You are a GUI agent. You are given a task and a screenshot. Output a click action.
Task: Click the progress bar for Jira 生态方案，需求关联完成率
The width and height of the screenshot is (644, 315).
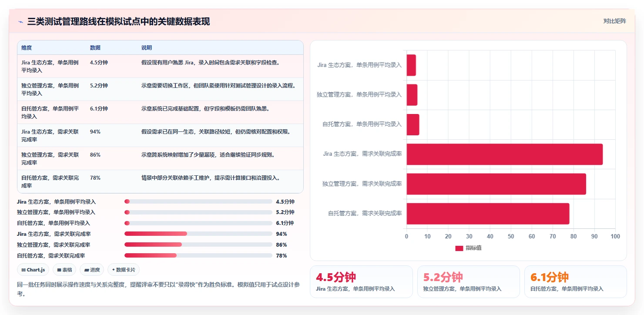pos(198,234)
